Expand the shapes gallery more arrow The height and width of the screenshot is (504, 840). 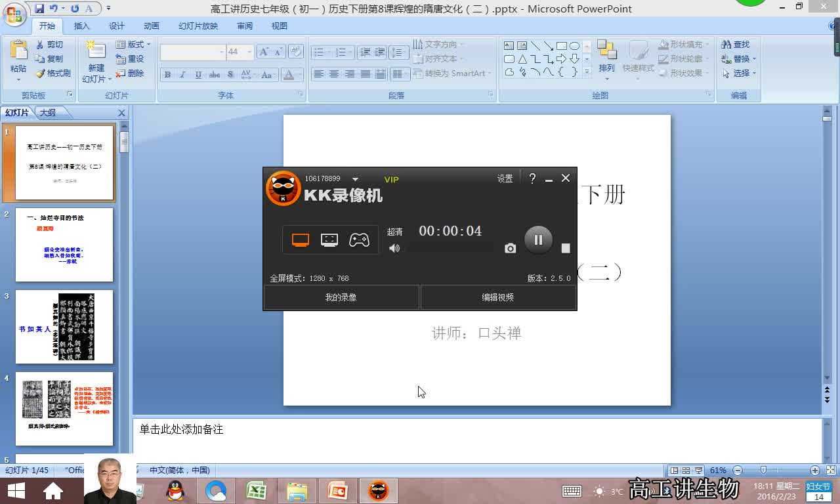587,72
